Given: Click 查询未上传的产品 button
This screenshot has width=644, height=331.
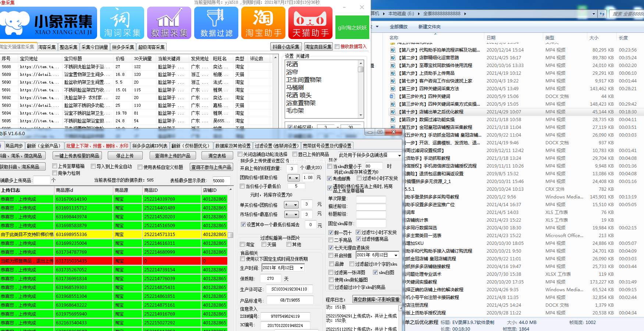Looking at the screenshot, I should click(x=173, y=156).
